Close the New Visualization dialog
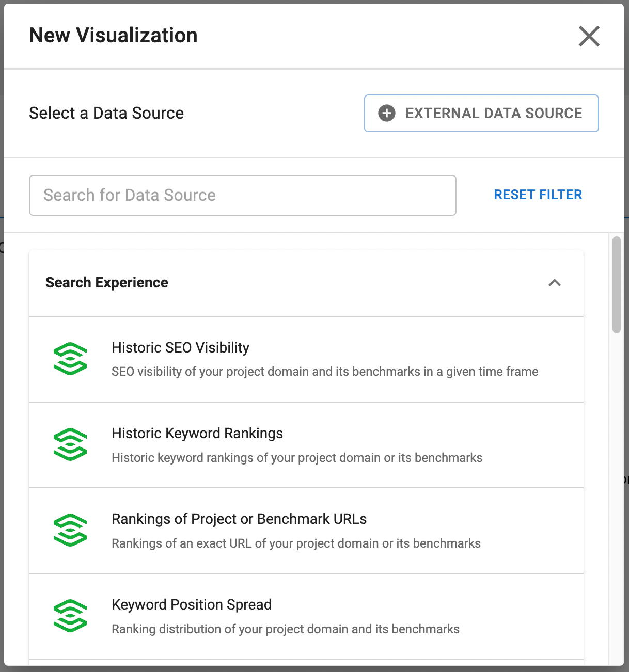The width and height of the screenshot is (629, 672). click(589, 36)
